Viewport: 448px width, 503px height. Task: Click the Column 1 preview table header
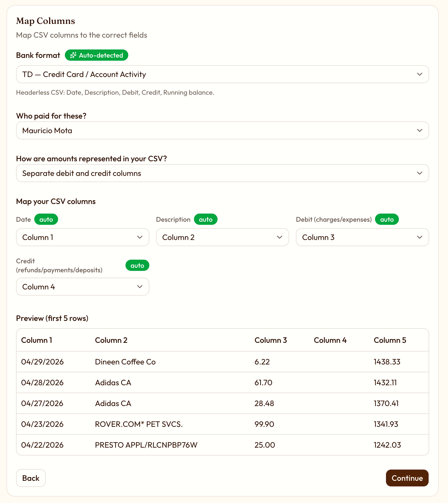tap(37, 340)
